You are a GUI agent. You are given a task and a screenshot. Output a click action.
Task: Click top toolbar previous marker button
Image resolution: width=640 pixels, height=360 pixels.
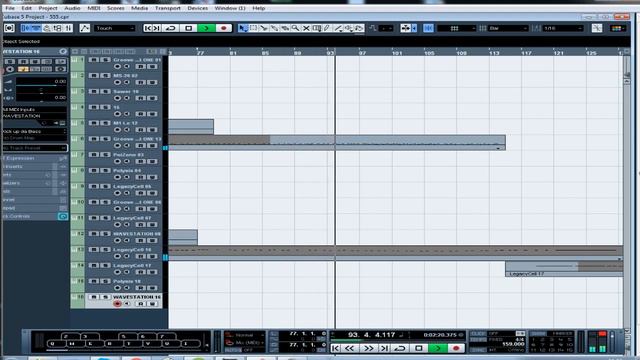148,28
